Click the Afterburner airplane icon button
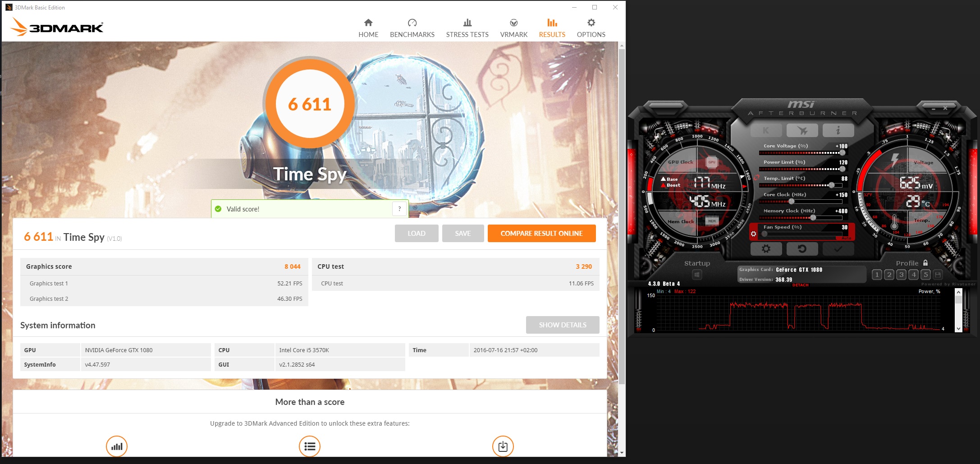 click(802, 130)
